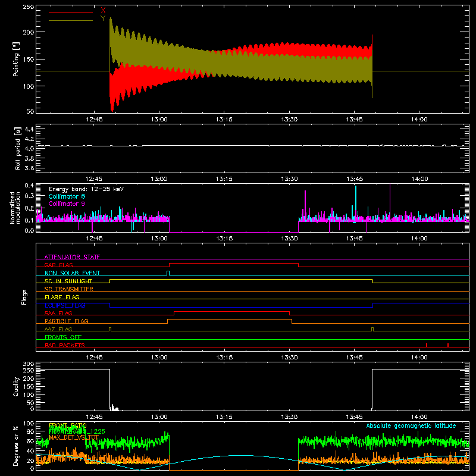The image size is (476, 476).
Task: Click the last BAD_PACKETS spike near 14:06
Action: tap(448, 345)
